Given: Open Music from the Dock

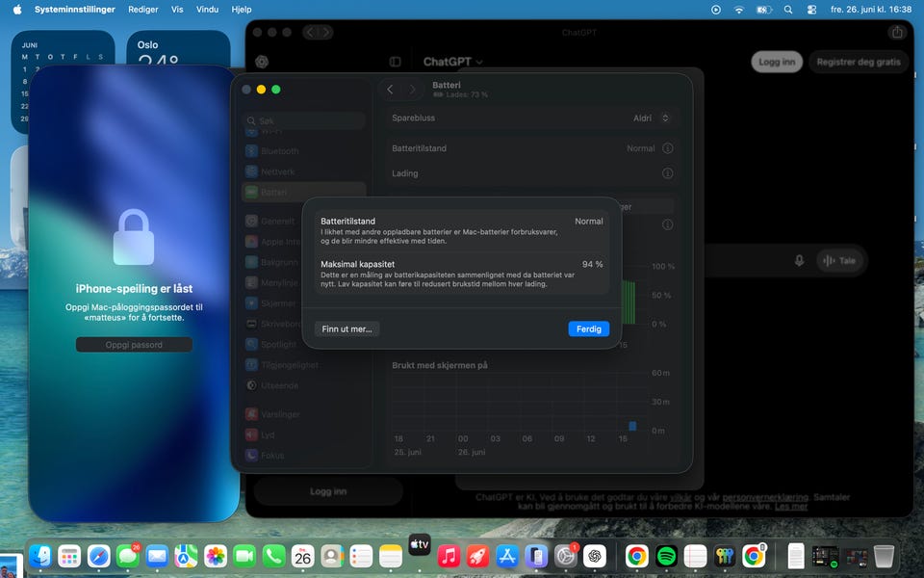Looking at the screenshot, I should tap(449, 556).
